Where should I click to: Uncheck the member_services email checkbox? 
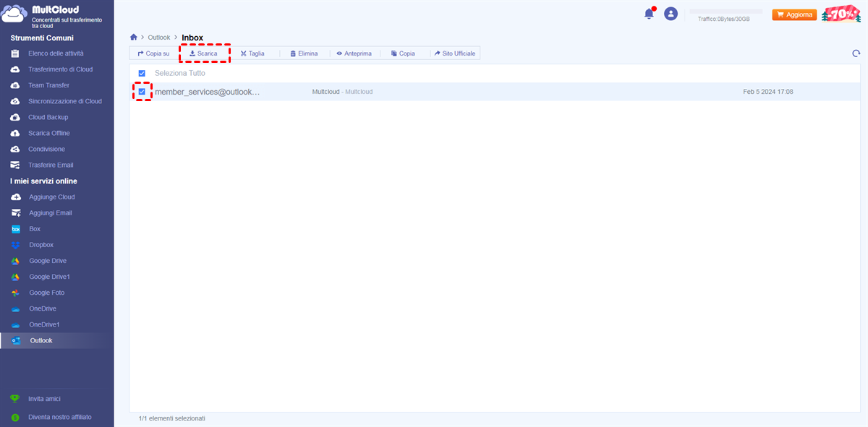point(142,92)
